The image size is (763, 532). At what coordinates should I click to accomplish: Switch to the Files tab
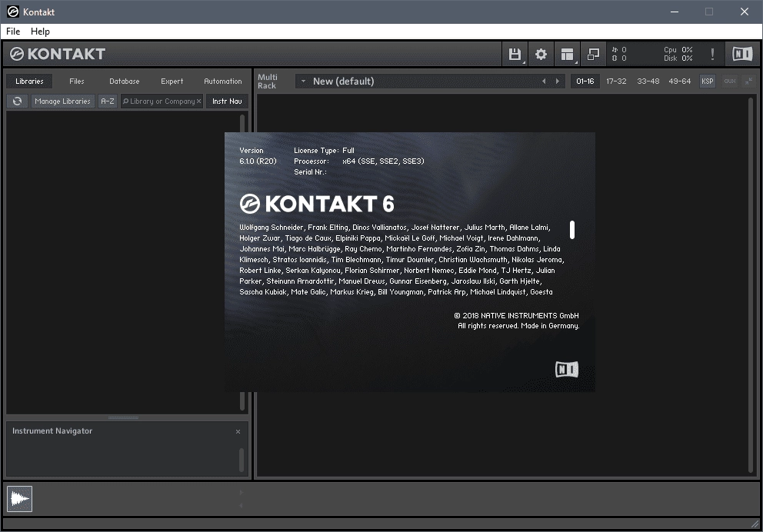click(x=76, y=81)
